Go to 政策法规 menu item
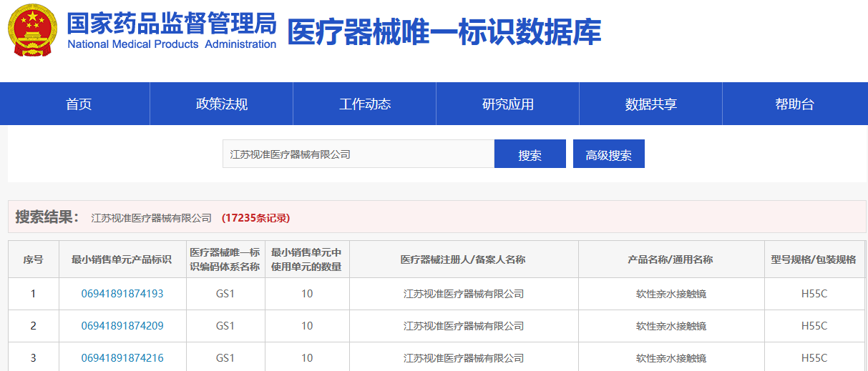Viewport: 868px width, 371px height. click(222, 104)
